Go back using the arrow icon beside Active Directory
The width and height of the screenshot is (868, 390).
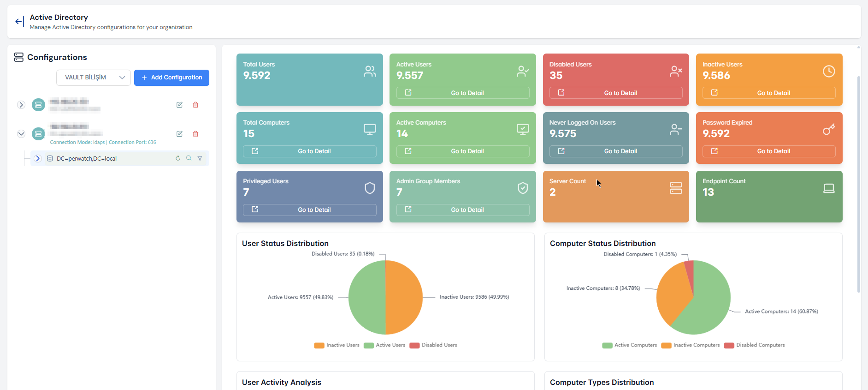point(19,22)
